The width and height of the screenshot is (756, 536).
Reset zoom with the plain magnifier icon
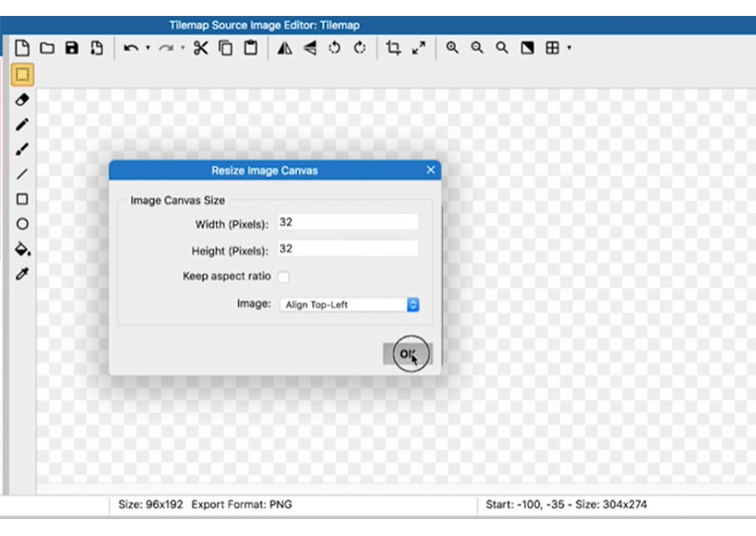(x=502, y=48)
